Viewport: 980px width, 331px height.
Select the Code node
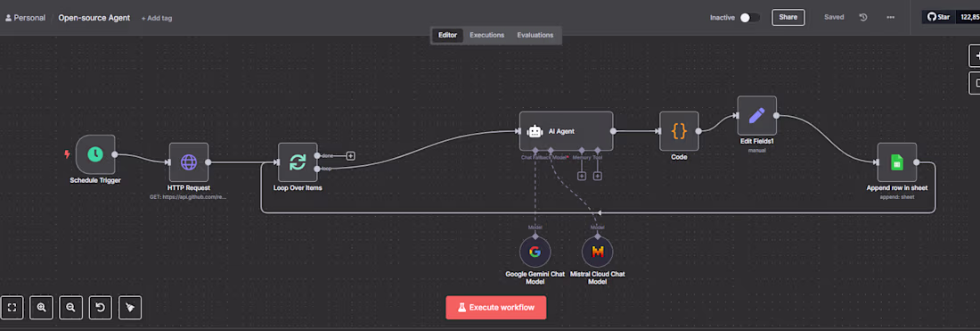pyautogui.click(x=679, y=131)
